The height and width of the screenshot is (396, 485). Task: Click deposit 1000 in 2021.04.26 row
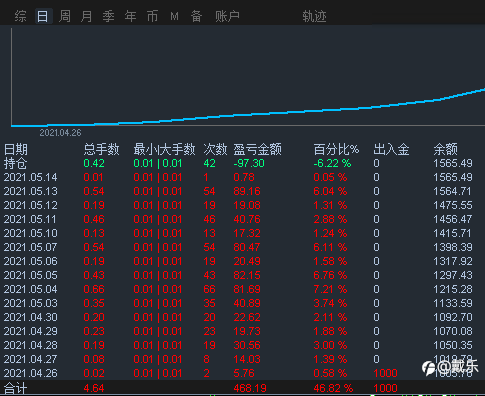pyautogui.click(x=385, y=373)
